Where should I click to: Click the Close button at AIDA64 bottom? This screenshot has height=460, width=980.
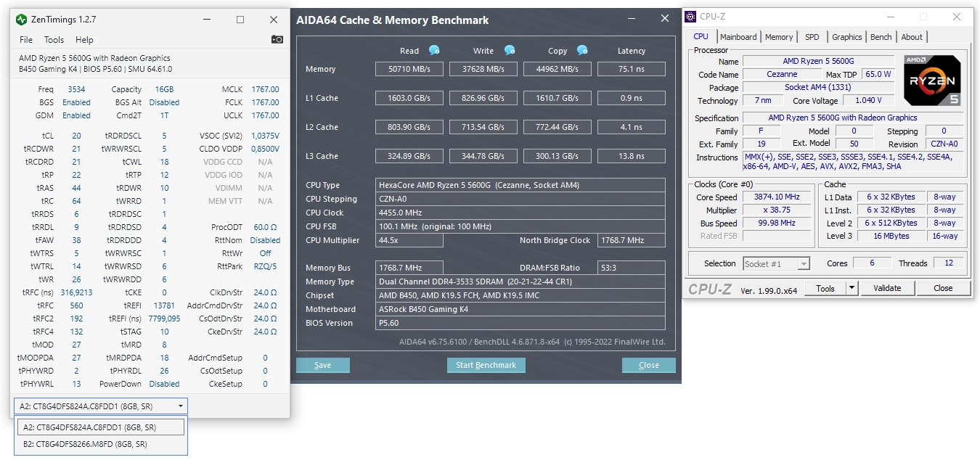pos(649,365)
